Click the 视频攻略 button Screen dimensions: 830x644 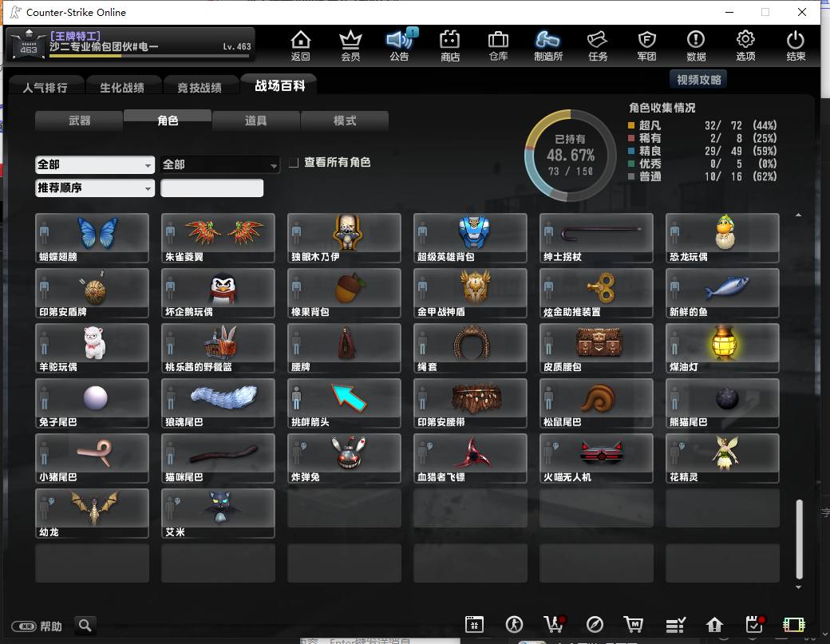[699, 80]
